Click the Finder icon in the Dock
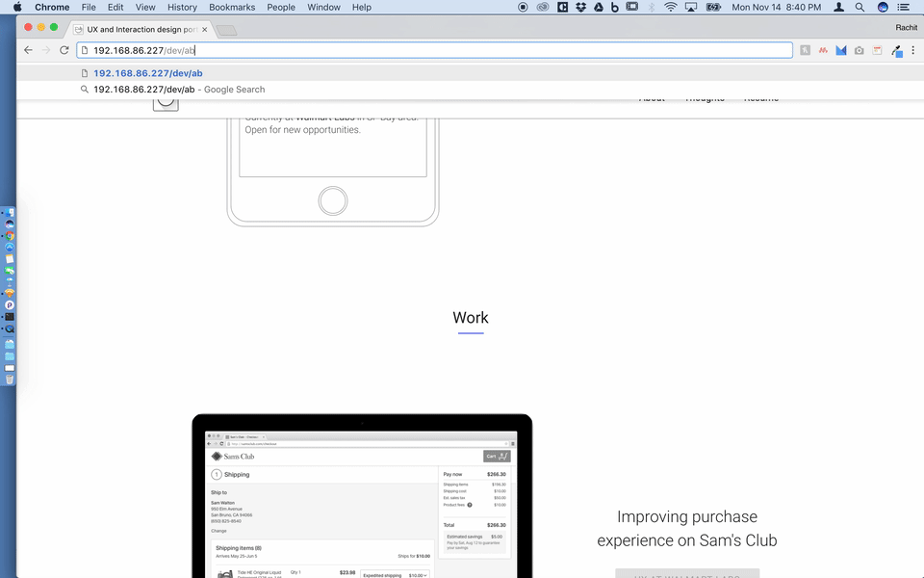924x578 pixels. point(10,212)
